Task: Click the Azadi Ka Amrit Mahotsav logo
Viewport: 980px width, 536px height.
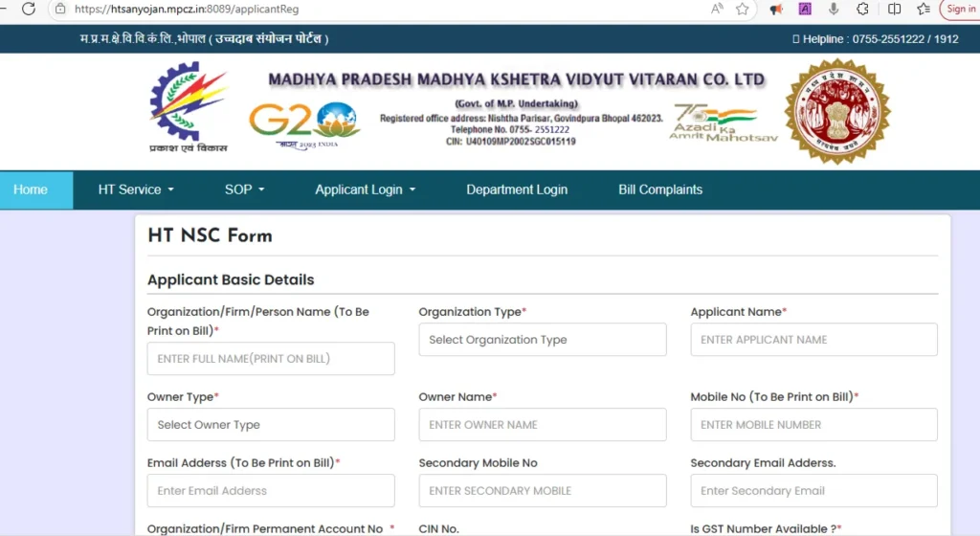Action: pyautogui.click(x=724, y=123)
